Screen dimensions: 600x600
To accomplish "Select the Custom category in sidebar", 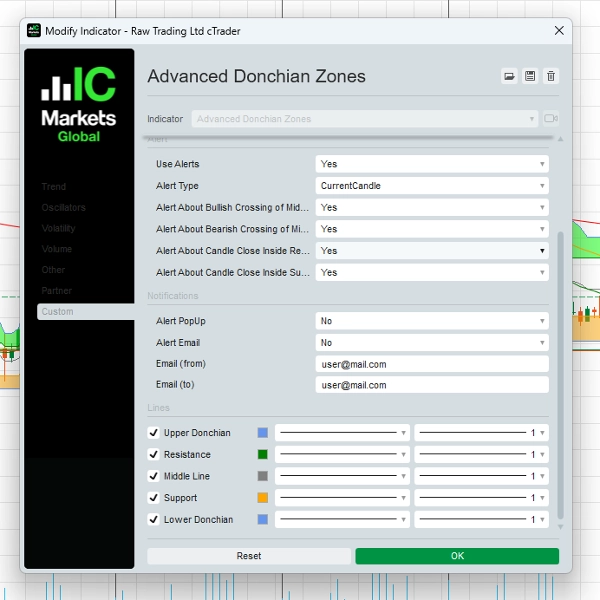I will click(x=58, y=312).
